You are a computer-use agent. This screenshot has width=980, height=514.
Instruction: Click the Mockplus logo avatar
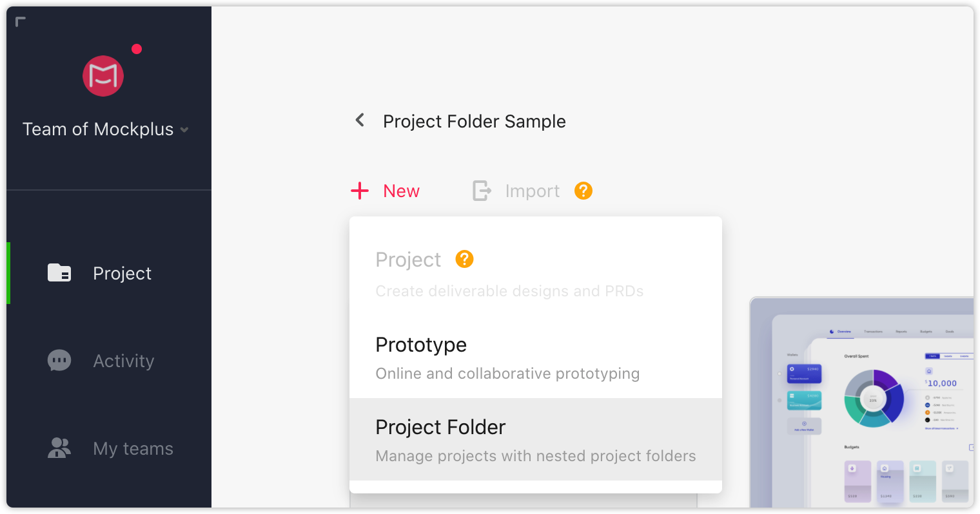[x=103, y=76]
